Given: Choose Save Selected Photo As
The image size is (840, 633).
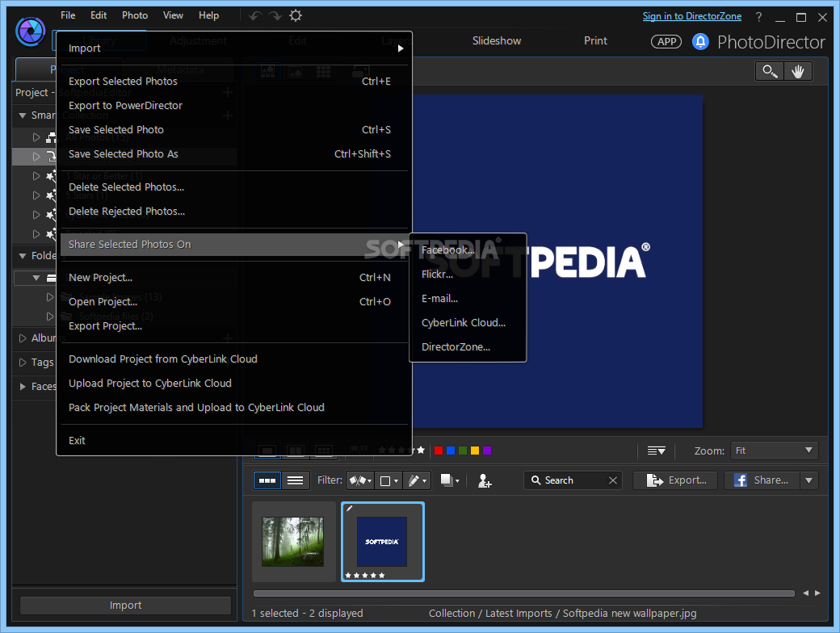Looking at the screenshot, I should 233,154.
